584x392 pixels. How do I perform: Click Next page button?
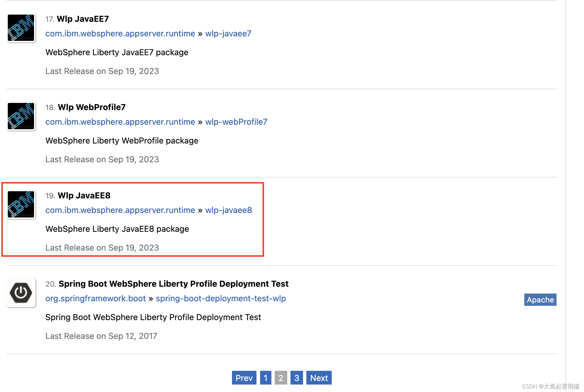[319, 378]
